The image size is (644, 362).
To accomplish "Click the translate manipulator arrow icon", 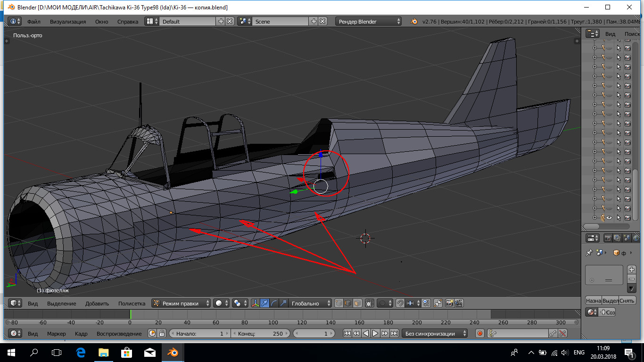I will click(265, 304).
